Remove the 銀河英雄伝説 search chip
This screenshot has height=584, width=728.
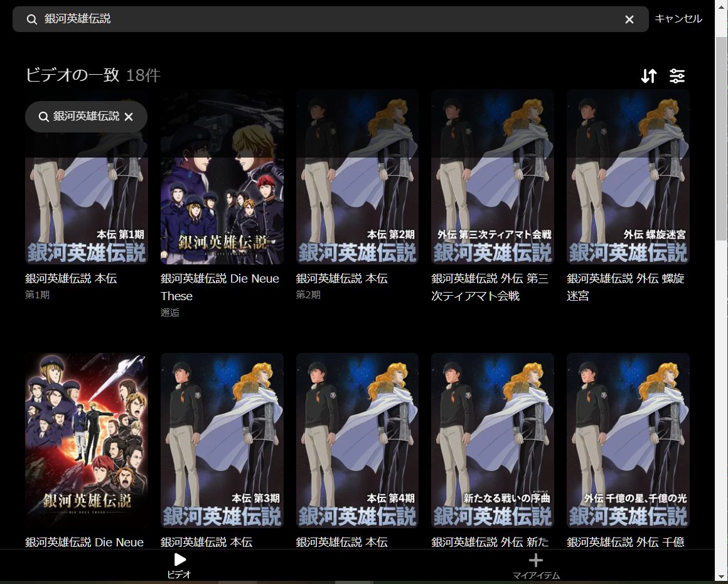point(129,117)
